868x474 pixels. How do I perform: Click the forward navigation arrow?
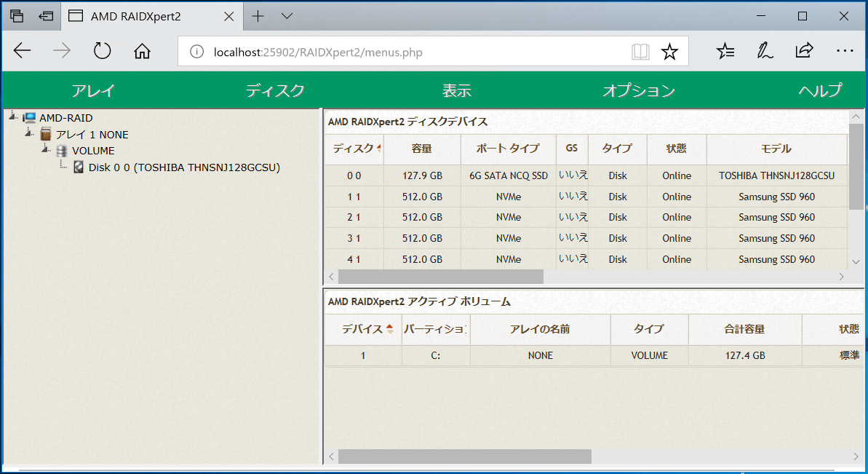click(62, 51)
